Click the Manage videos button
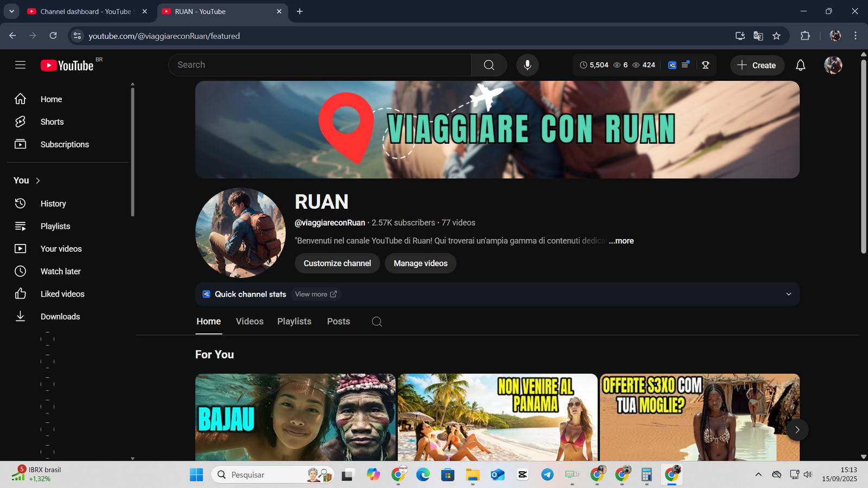This screenshot has height=488, width=868. pyautogui.click(x=420, y=264)
